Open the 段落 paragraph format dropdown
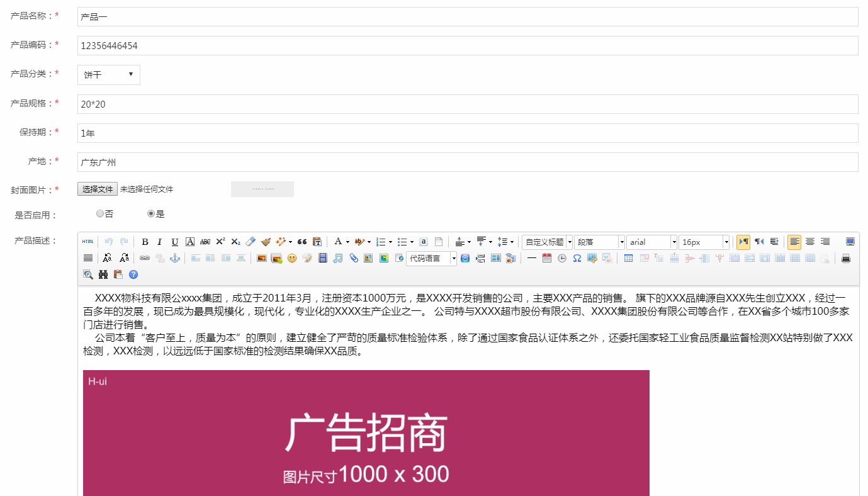The image size is (868, 496). click(x=599, y=242)
